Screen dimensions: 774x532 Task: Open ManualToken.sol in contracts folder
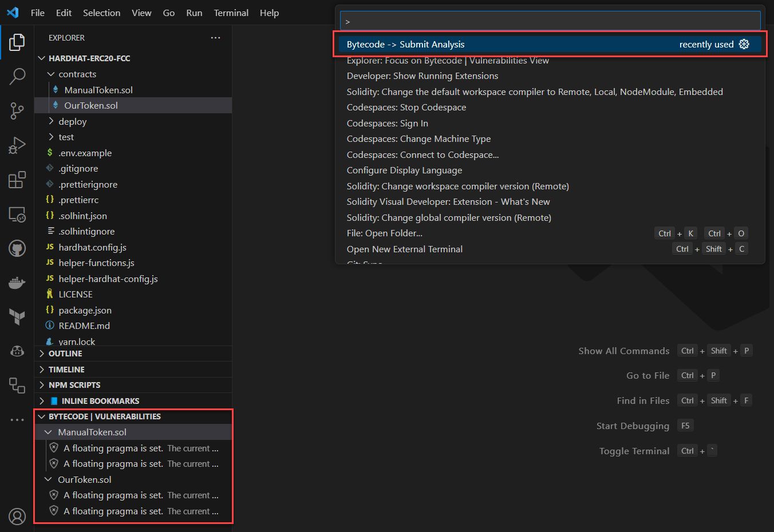(x=133, y=90)
